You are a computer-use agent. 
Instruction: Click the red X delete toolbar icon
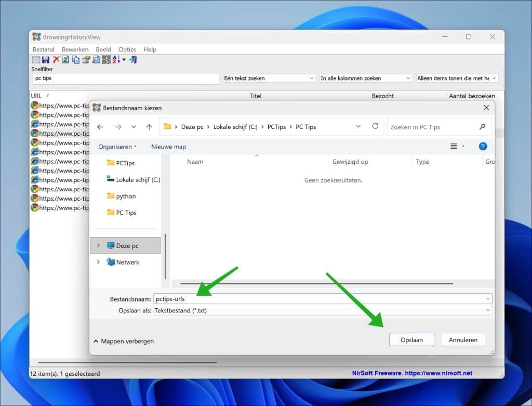tap(56, 60)
